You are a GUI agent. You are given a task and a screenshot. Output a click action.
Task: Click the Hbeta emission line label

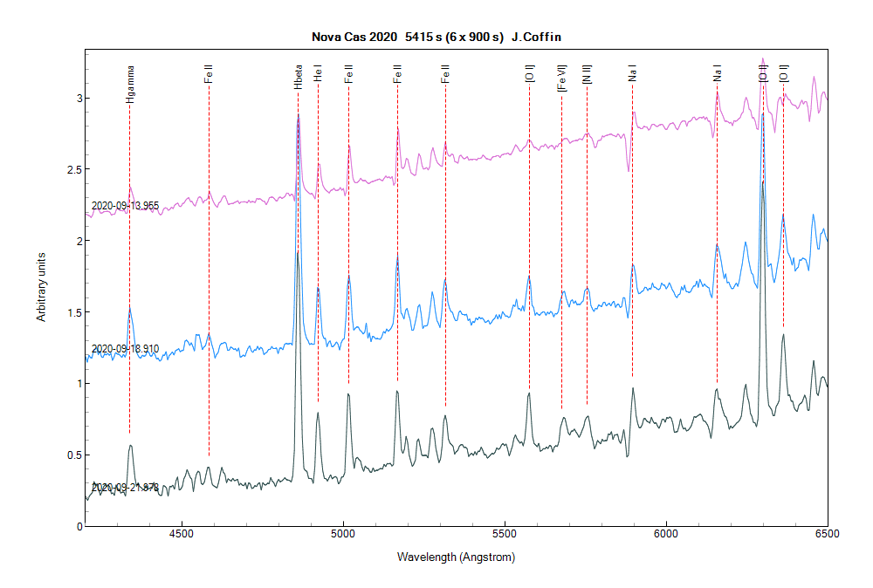pyautogui.click(x=299, y=77)
